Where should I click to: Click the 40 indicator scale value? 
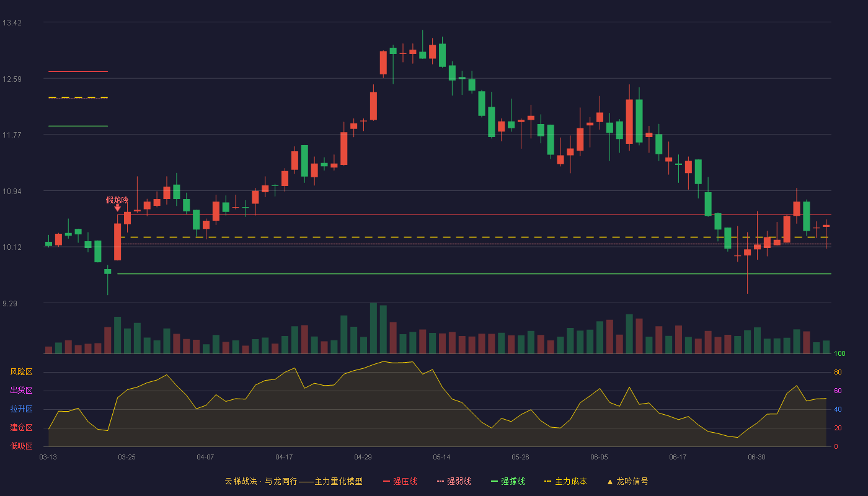838,409
